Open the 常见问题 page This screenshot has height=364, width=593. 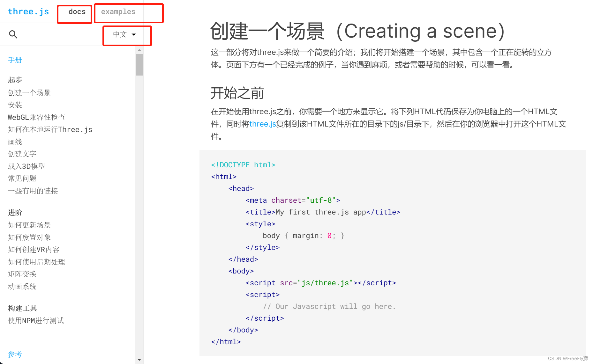click(x=22, y=178)
